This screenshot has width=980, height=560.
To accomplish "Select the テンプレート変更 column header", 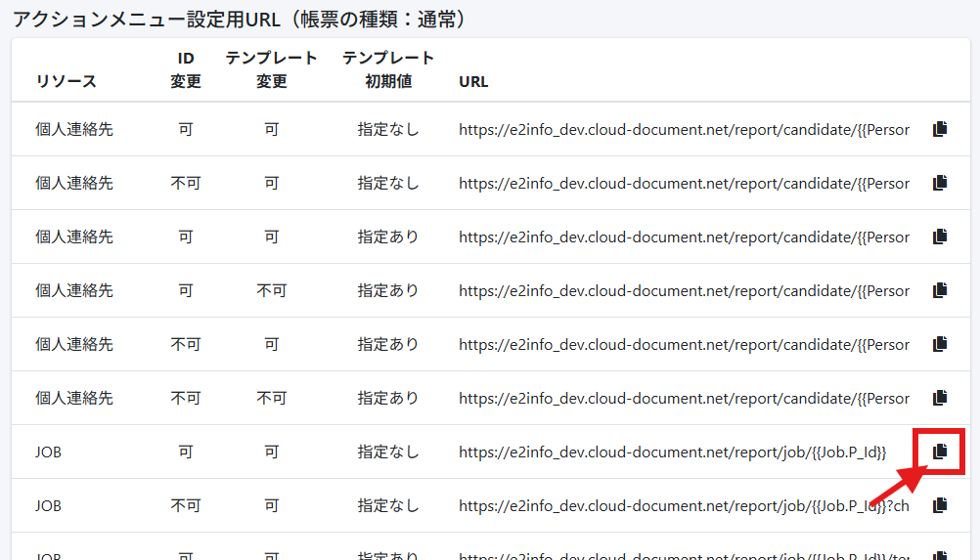I will [271, 69].
